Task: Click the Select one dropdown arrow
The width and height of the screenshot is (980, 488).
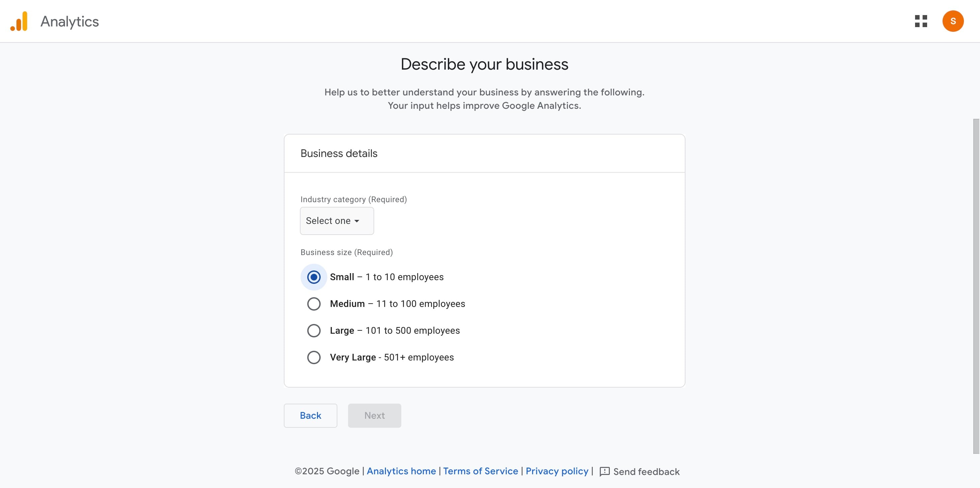Action: [357, 221]
